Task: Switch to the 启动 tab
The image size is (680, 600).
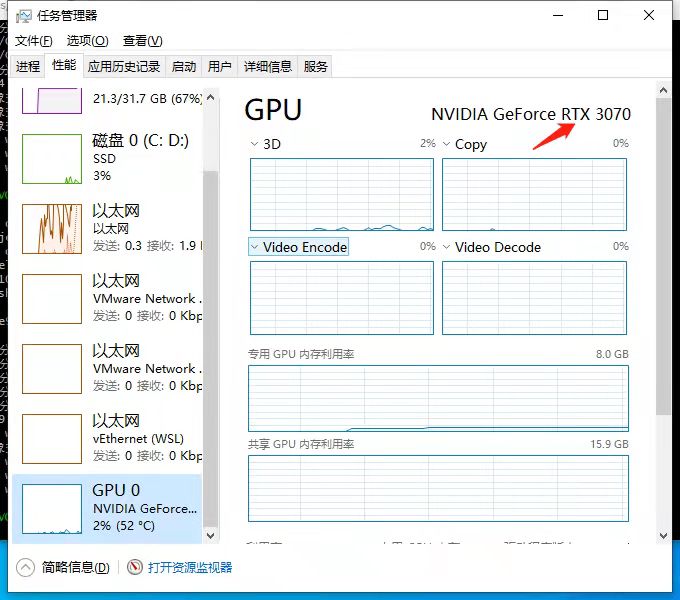Action: (183, 66)
